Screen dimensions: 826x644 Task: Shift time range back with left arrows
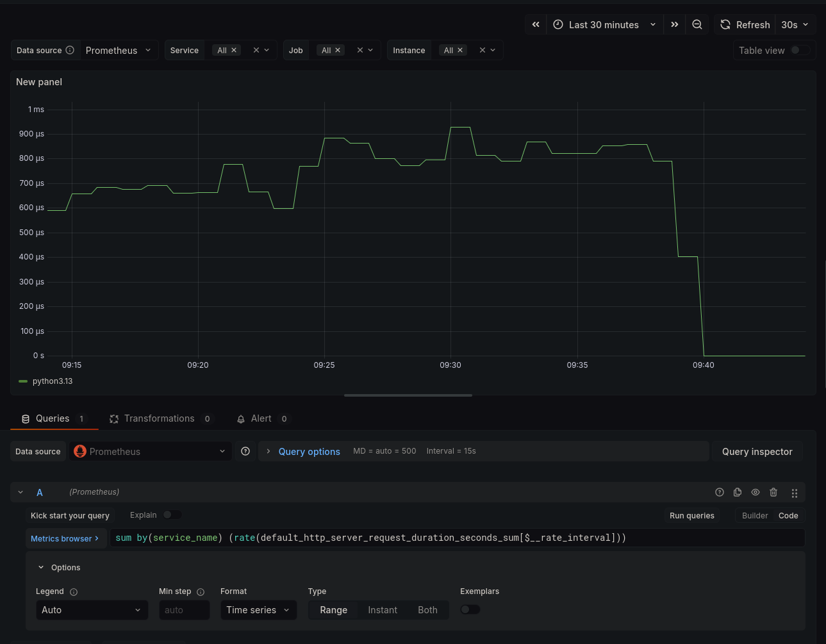point(536,24)
